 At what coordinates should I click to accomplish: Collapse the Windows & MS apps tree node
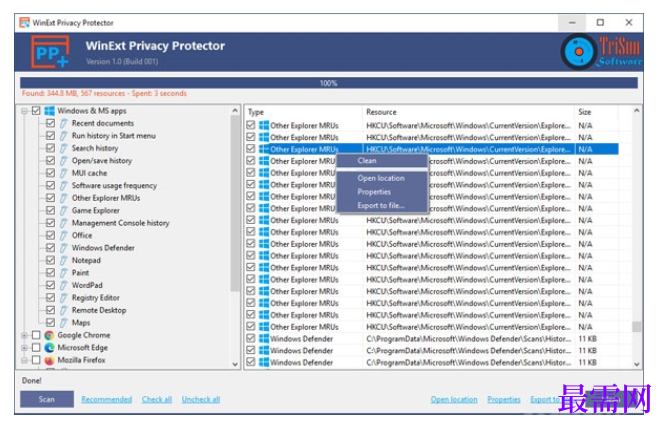25,111
